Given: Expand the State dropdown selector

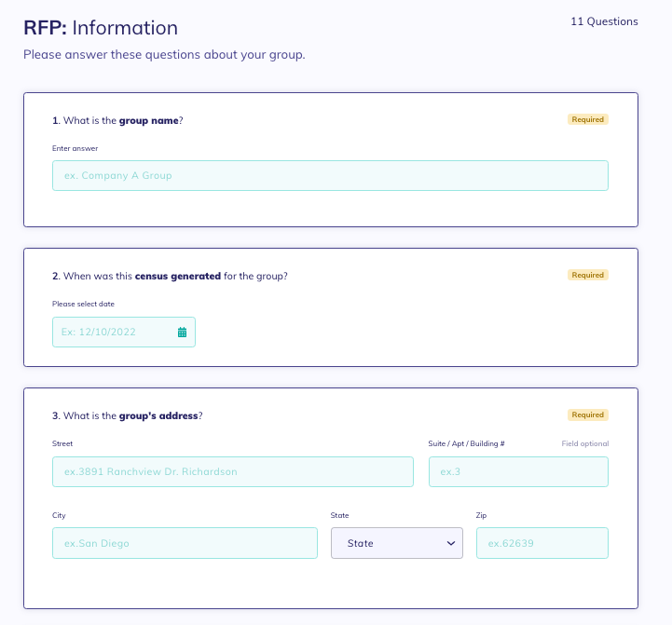Looking at the screenshot, I should click(397, 543).
